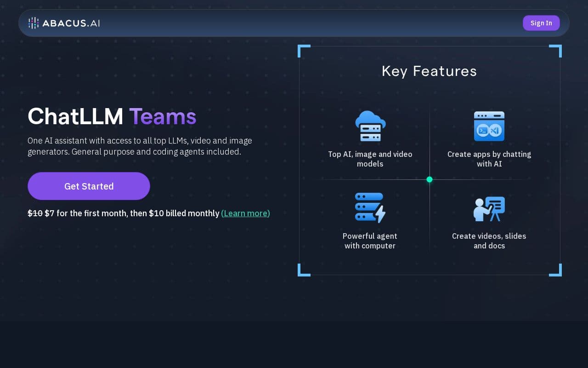Image resolution: width=588 pixels, height=368 pixels.
Task: Click 'Powerful agent with computer' text
Action: click(x=370, y=241)
